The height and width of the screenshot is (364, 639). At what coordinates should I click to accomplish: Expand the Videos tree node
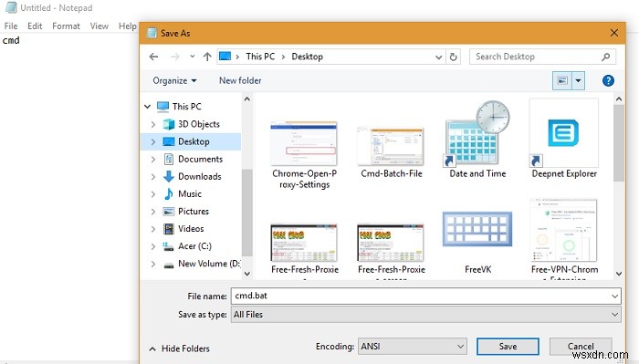[152, 229]
